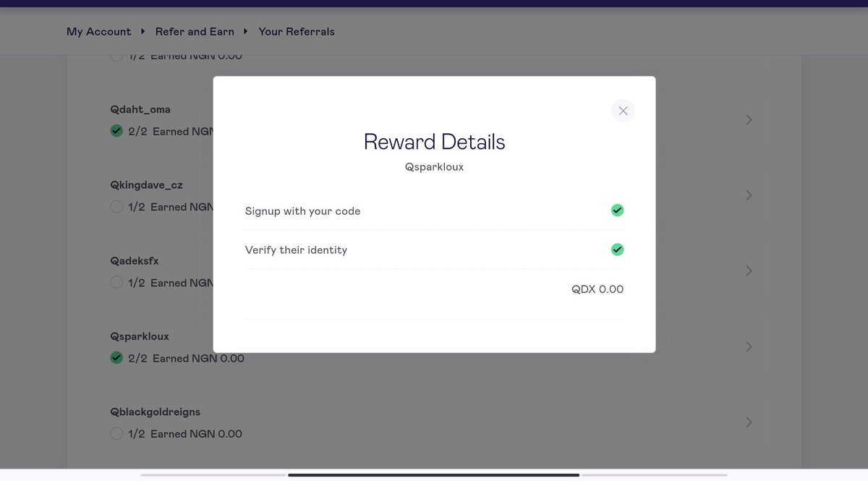Expand the Qsparkloux referral row chevron
Image resolution: width=868 pixels, height=481 pixels.
click(x=749, y=346)
